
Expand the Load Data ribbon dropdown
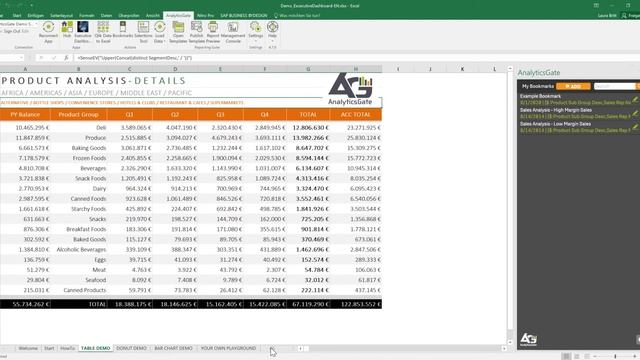click(160, 32)
